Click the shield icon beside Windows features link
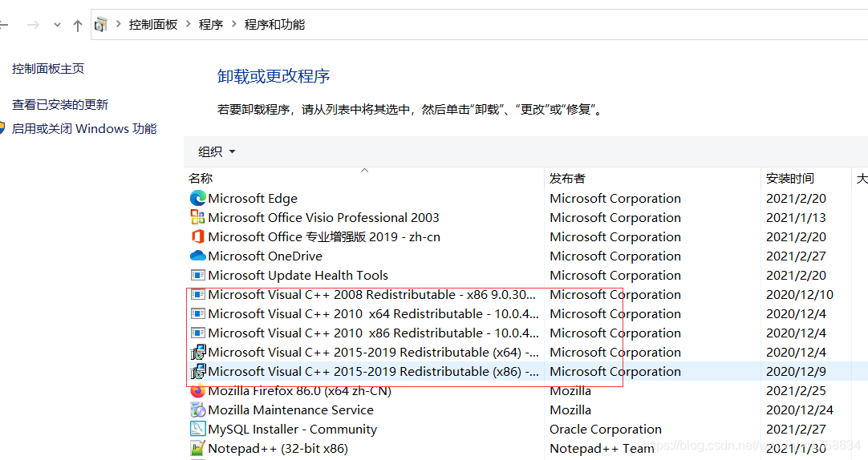The image size is (868, 460). tap(1, 128)
